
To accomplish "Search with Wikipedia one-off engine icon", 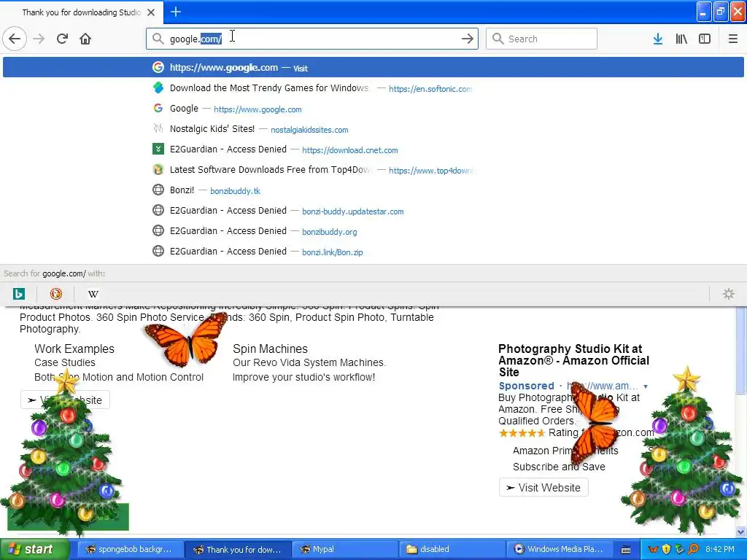I will click(x=93, y=294).
